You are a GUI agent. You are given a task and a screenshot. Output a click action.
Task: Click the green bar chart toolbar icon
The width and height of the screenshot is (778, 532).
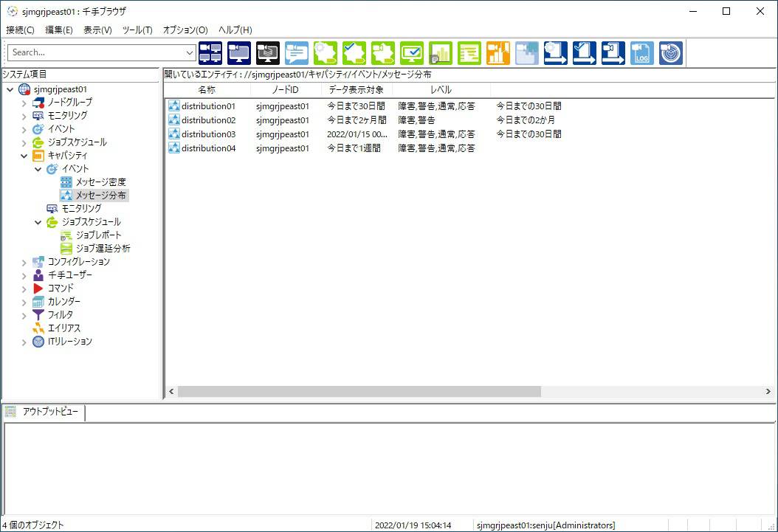coord(441,53)
